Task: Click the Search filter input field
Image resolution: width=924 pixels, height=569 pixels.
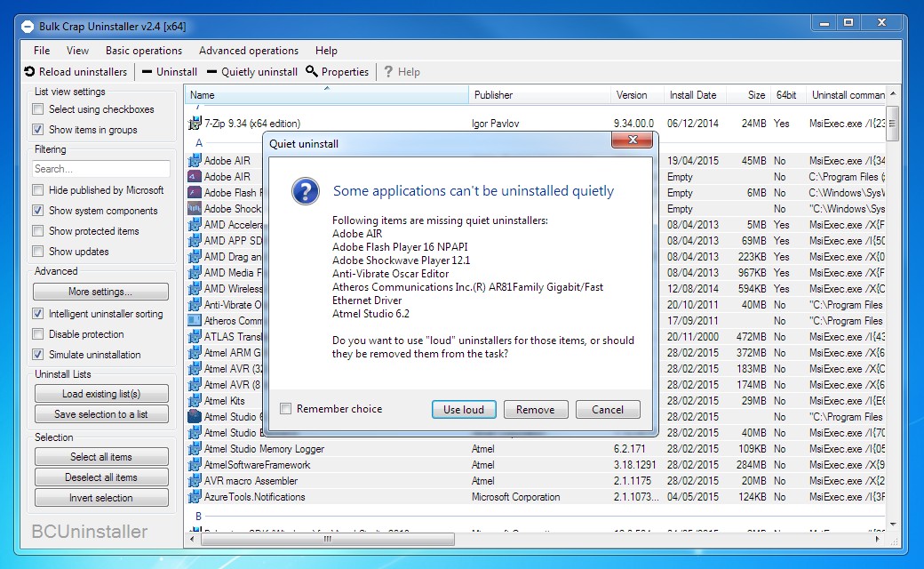Action: click(x=101, y=169)
